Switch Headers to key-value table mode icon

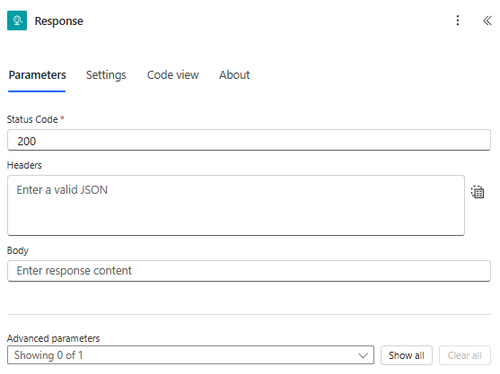pyautogui.click(x=477, y=192)
